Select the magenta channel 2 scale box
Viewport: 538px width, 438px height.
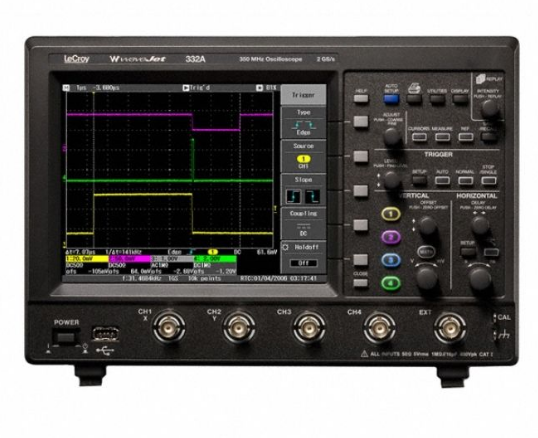130,259
